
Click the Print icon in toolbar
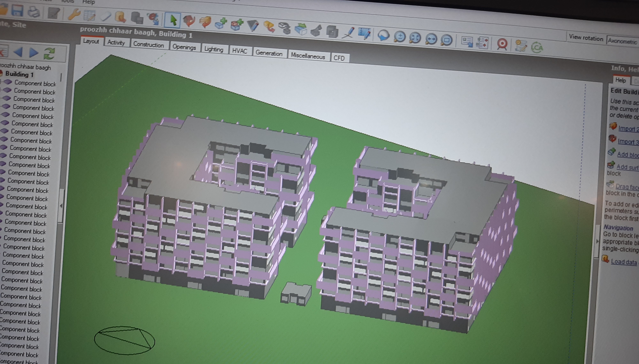coord(34,12)
